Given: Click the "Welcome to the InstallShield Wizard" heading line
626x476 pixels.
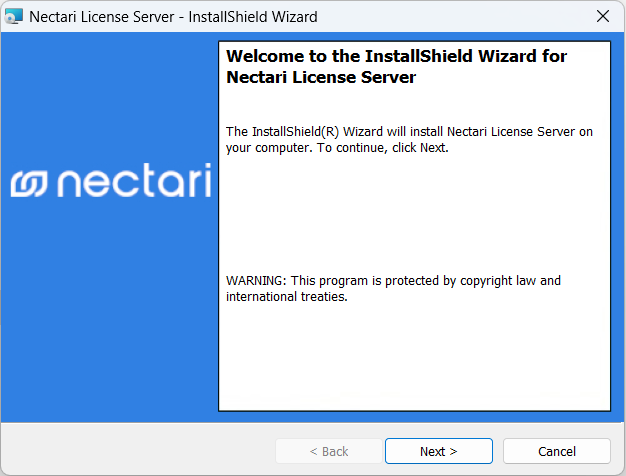Looking at the screenshot, I should (397, 57).
